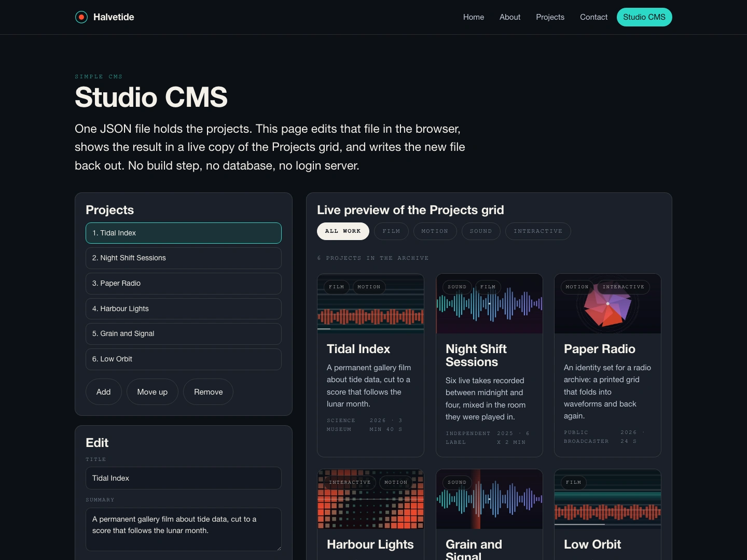
Task: Select 6. Low Orbit project
Action: point(184,359)
